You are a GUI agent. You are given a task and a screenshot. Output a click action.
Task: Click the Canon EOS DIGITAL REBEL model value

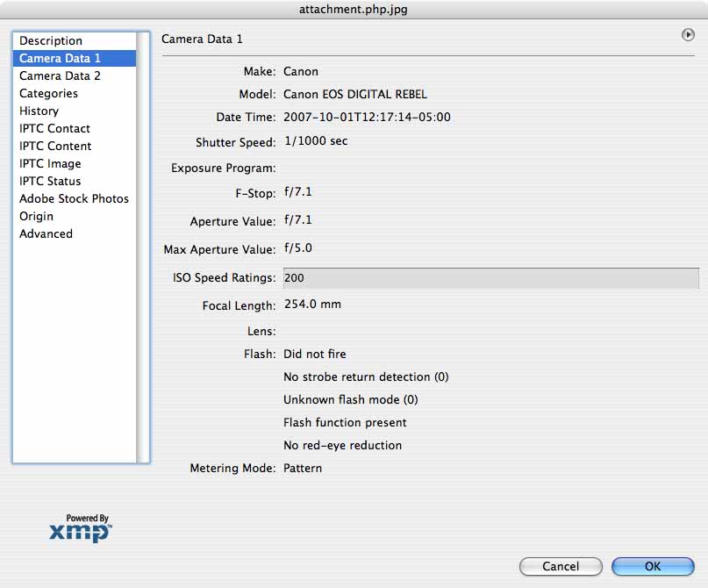click(x=355, y=94)
